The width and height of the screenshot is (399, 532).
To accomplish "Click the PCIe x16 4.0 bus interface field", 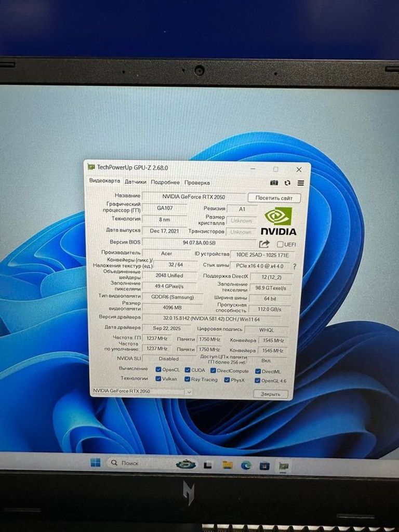I will (x=260, y=266).
